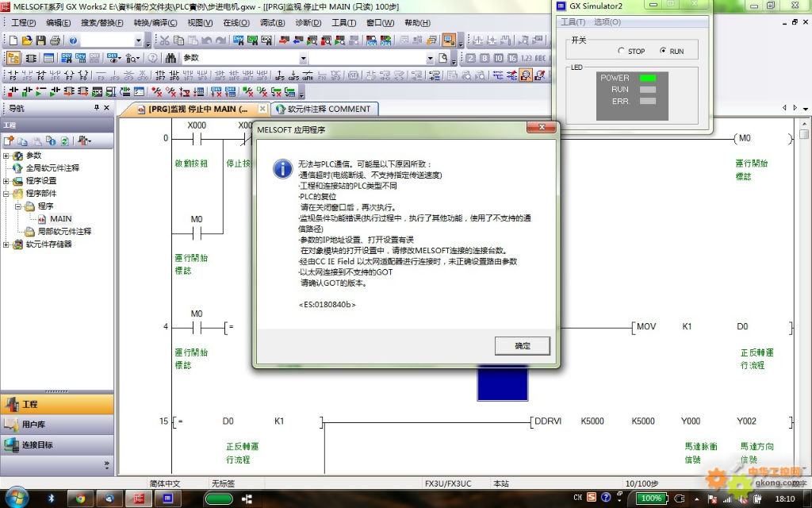
Task: Pin the Navigation panel
Action: point(96,108)
